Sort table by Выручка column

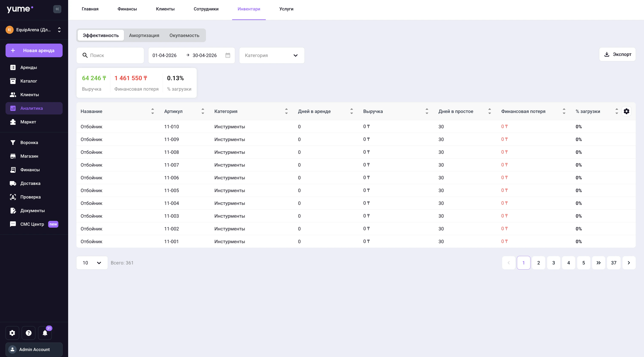click(427, 111)
